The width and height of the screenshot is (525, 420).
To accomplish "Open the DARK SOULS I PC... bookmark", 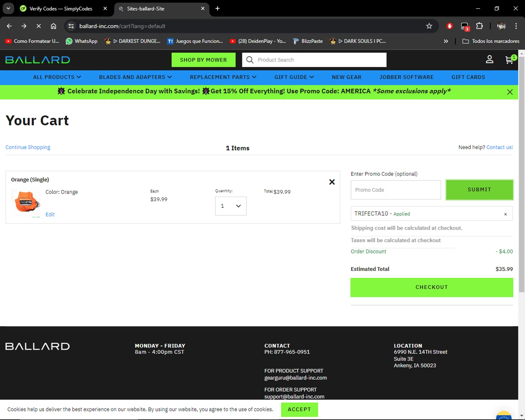I will pyautogui.click(x=358, y=41).
